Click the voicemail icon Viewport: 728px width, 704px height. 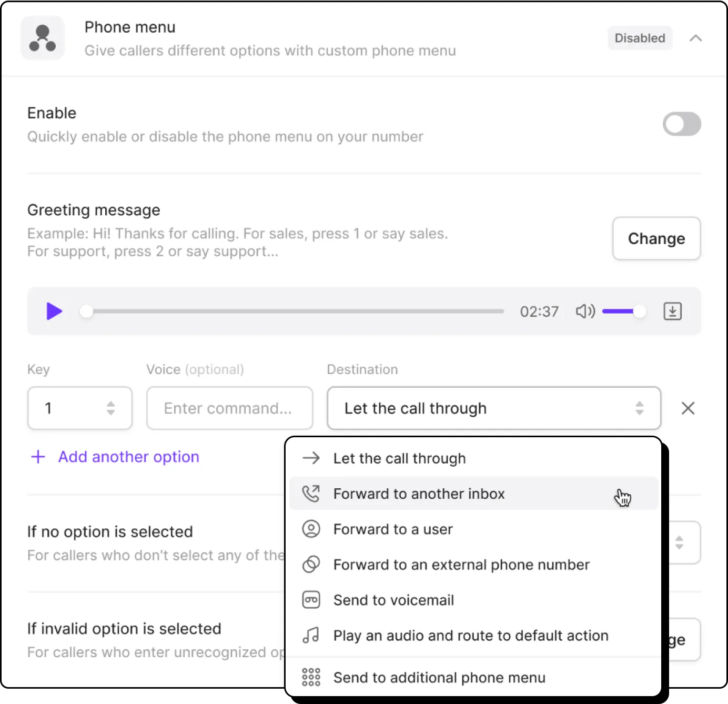311,600
